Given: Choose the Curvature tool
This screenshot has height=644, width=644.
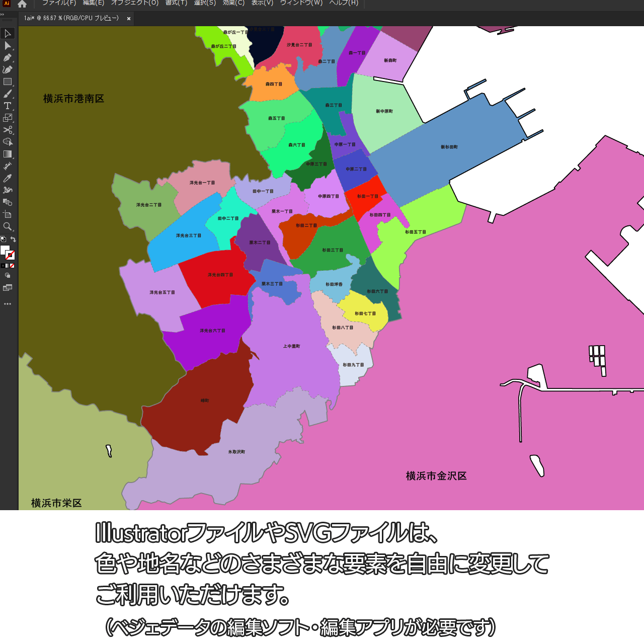Looking at the screenshot, I should tap(8, 70).
